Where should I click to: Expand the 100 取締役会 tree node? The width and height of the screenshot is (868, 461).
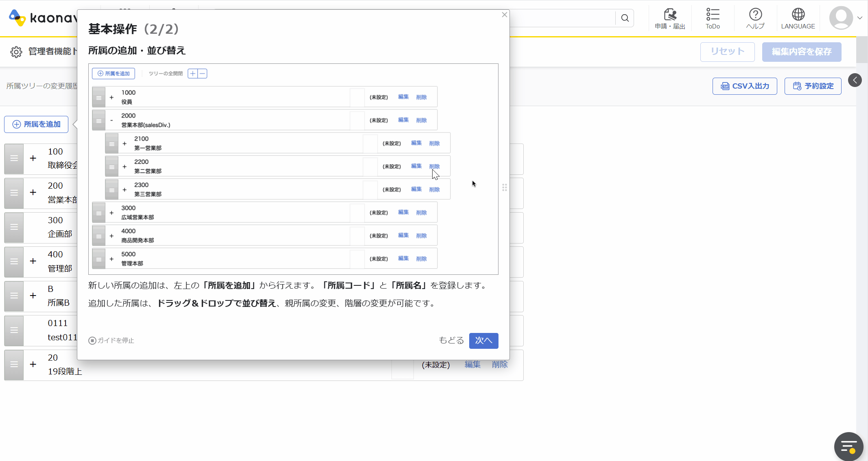point(33,158)
